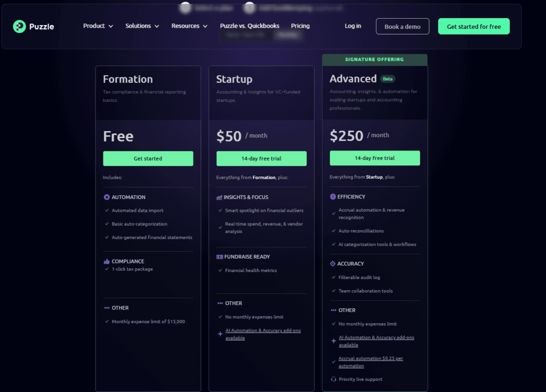Open AI Automation add-ons link in Advanced

tap(376, 341)
